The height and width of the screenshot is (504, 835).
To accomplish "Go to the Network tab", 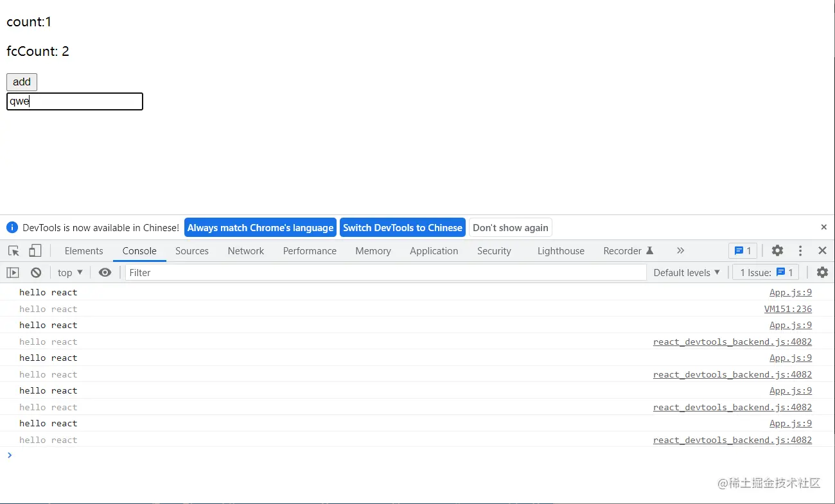I will tap(246, 251).
